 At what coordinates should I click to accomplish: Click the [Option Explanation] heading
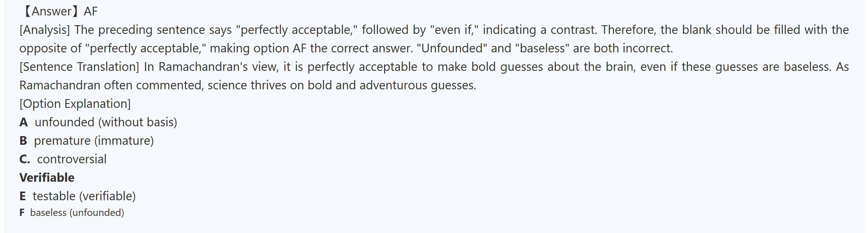(75, 104)
